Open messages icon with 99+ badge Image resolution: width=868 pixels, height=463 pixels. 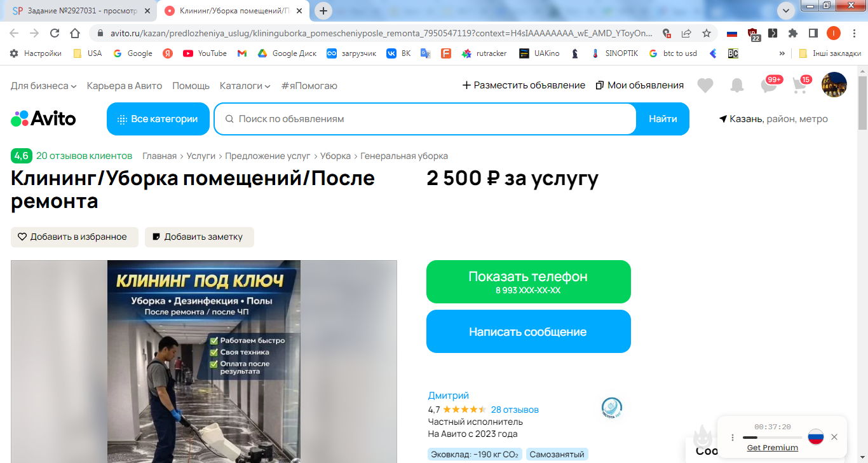(770, 85)
